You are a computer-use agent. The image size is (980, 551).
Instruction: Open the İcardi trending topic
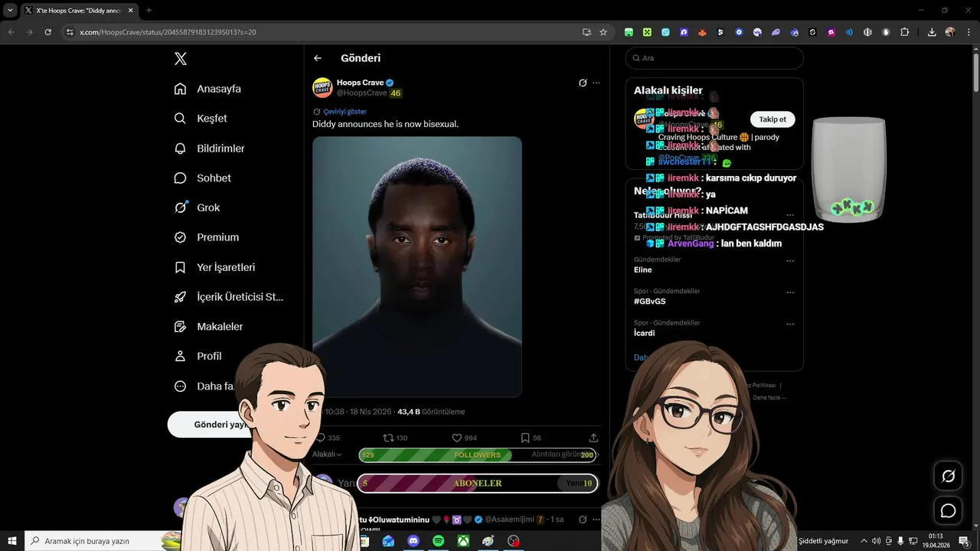coord(644,333)
